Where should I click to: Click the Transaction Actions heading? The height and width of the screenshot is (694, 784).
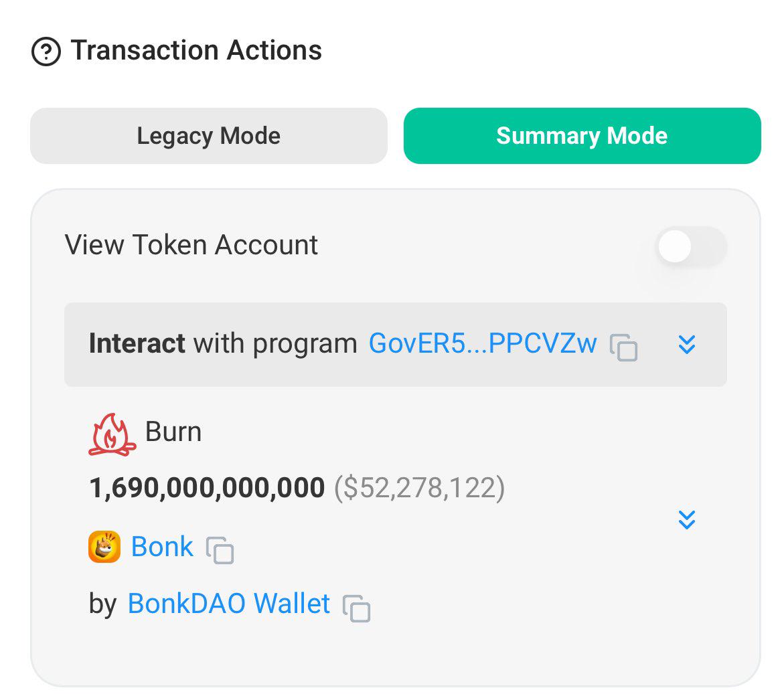click(196, 51)
